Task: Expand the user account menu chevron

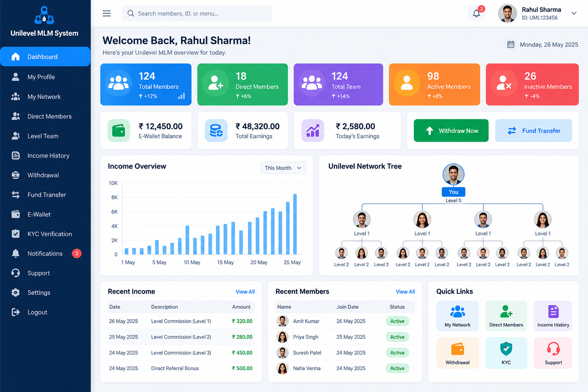Action: pos(574,13)
